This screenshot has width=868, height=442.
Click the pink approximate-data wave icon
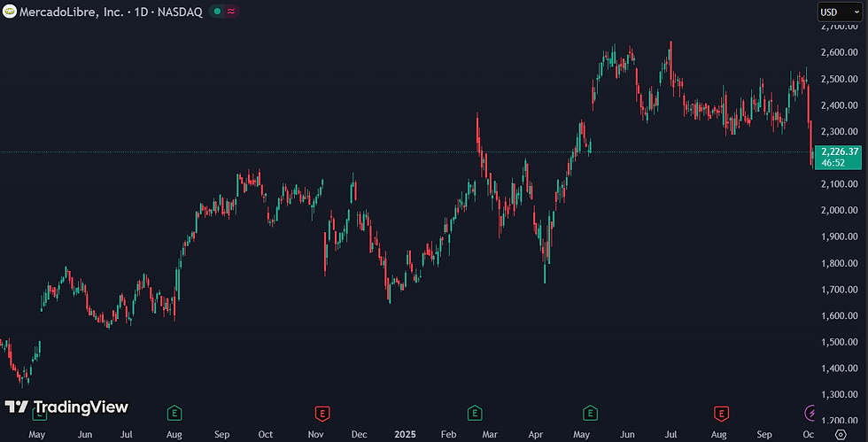[231, 12]
